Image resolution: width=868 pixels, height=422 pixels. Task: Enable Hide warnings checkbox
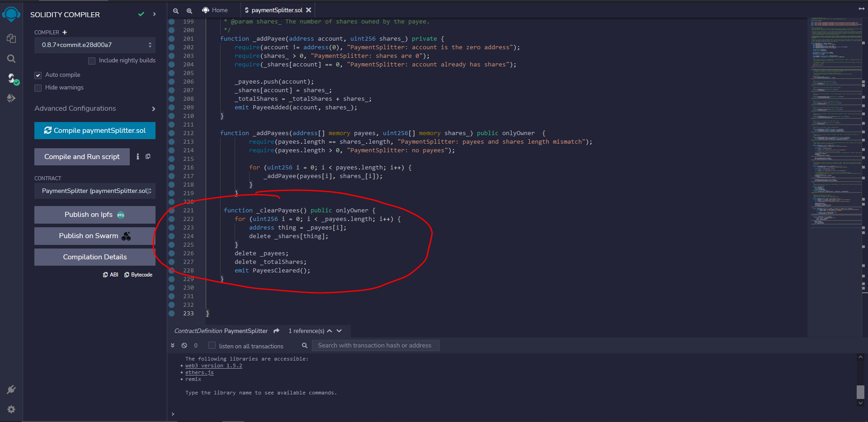[x=38, y=88]
